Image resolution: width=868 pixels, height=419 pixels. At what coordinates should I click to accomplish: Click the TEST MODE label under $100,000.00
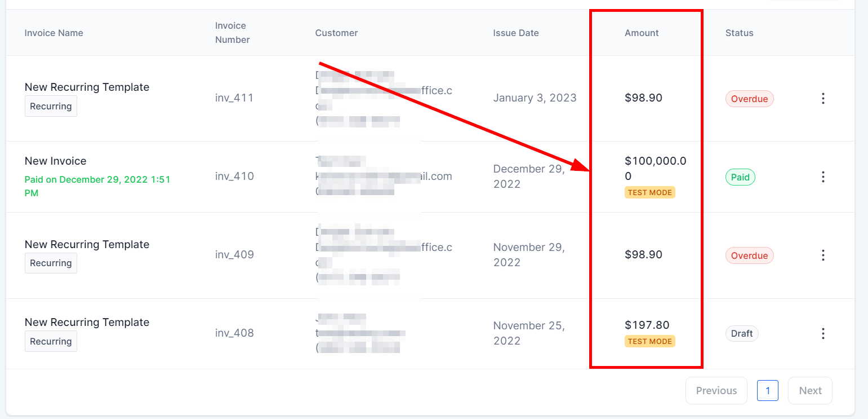click(649, 193)
